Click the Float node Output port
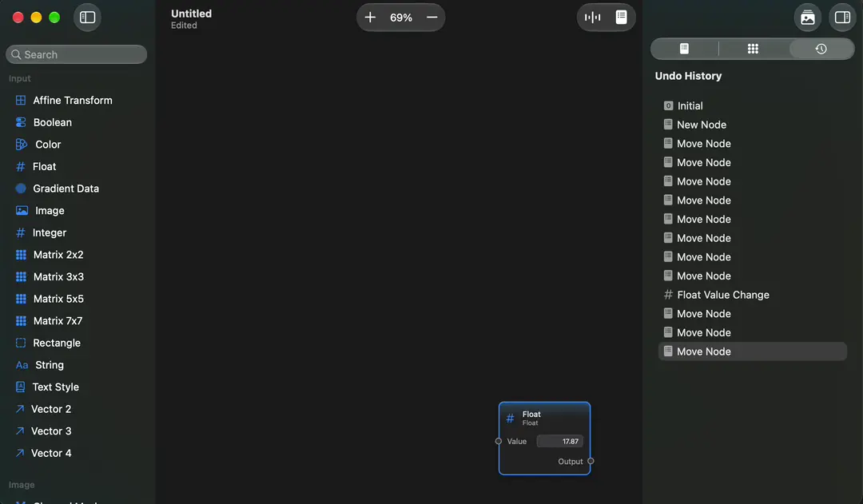The height and width of the screenshot is (504, 863). pyautogui.click(x=591, y=461)
